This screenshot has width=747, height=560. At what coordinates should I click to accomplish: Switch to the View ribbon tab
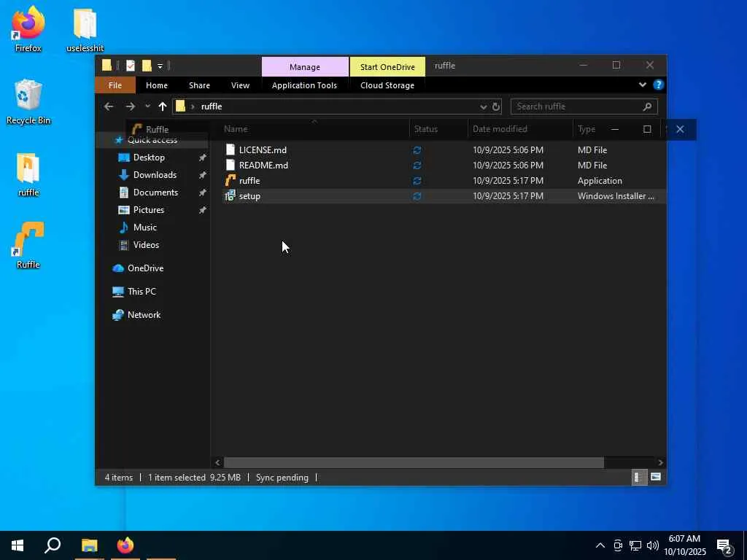tap(240, 85)
